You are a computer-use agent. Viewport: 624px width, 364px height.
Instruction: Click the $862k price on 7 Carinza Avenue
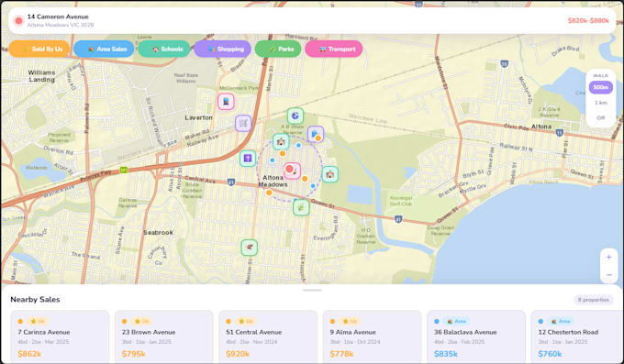[x=29, y=354]
